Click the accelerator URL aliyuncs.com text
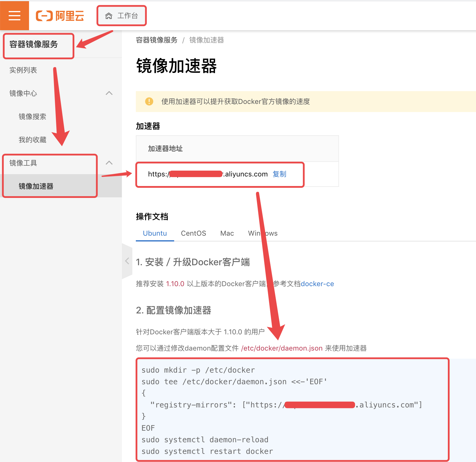Viewport: 476px width, 462px height. [208, 174]
